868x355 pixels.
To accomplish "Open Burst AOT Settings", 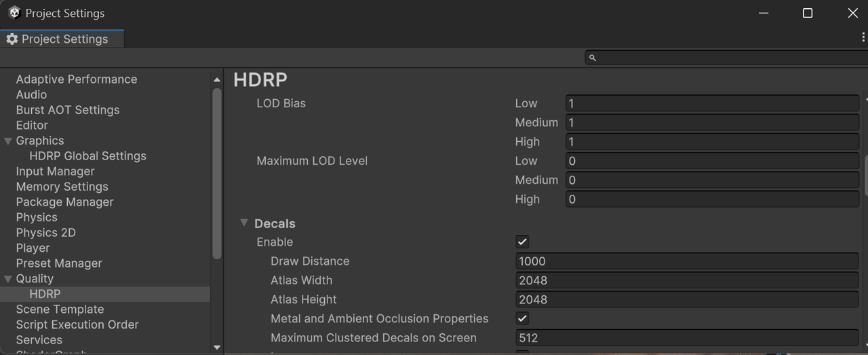I will pos(68,110).
